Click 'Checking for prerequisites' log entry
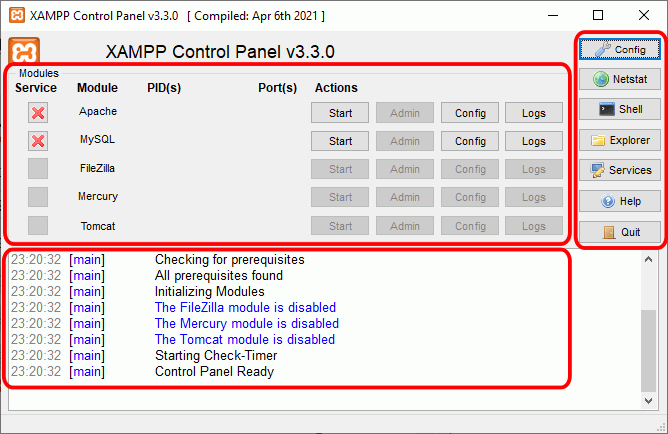Viewport: 668px width, 434px height. point(230,259)
